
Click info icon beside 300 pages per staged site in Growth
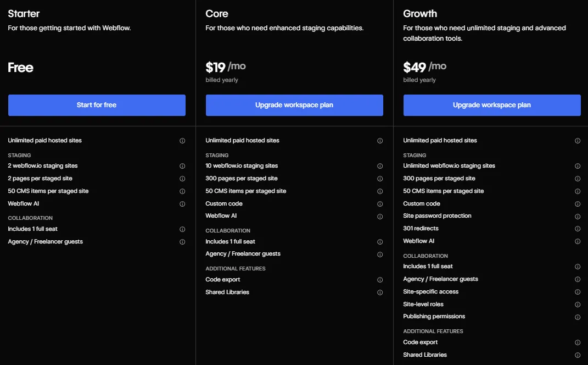[578, 178]
